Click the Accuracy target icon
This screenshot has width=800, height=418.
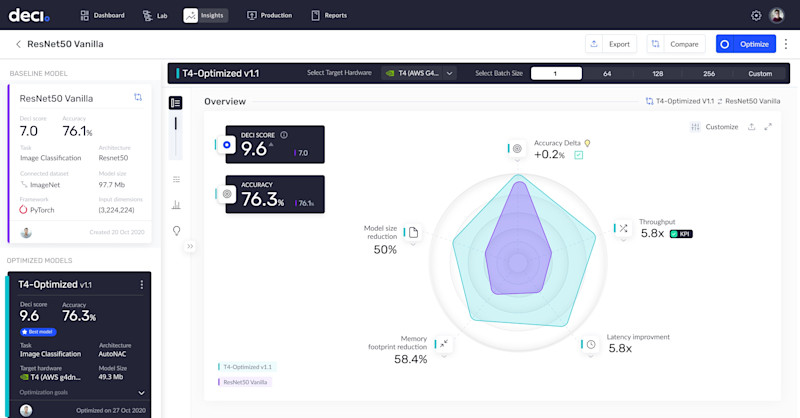click(x=227, y=194)
